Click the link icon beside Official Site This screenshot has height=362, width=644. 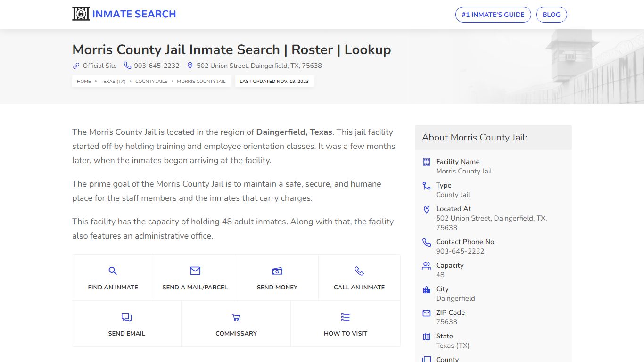[76, 66]
